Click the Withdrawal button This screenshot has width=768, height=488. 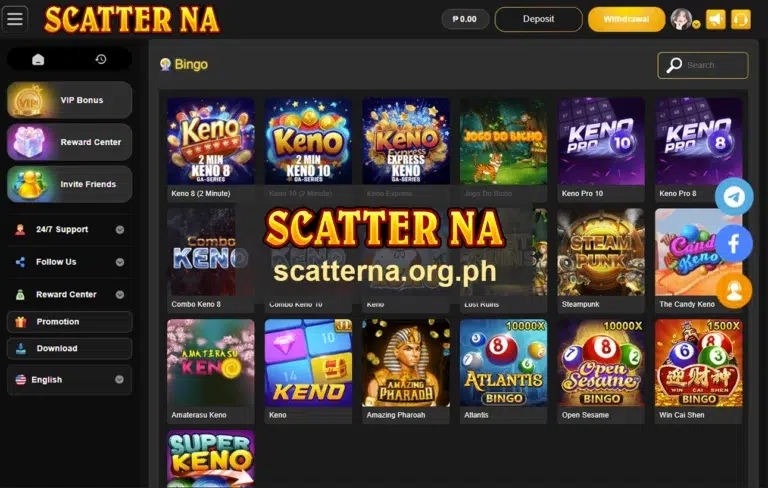(626, 19)
